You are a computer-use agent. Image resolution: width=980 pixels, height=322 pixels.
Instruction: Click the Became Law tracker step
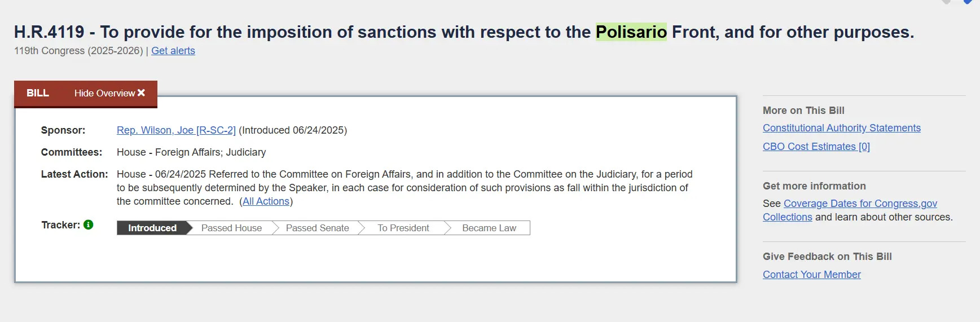pos(489,228)
